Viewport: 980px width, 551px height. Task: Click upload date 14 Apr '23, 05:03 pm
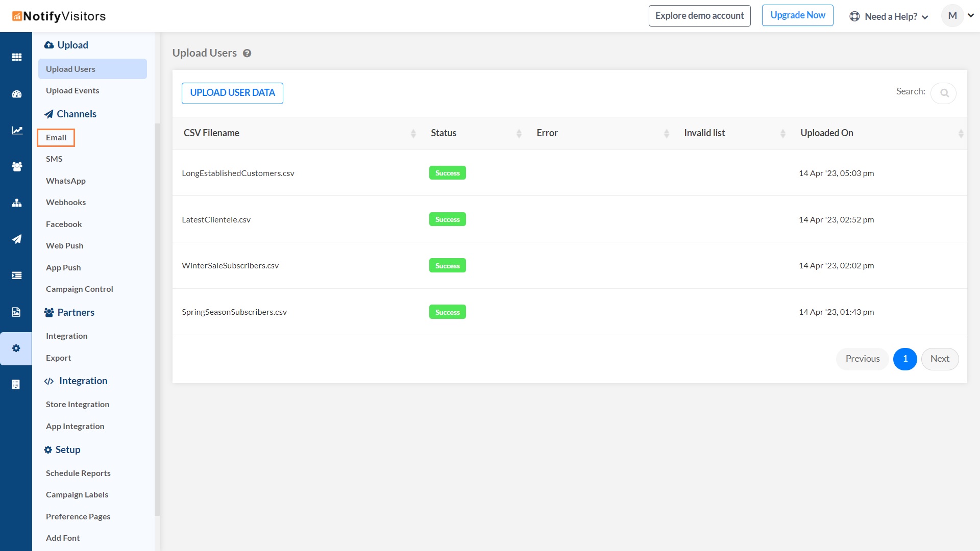[836, 173]
